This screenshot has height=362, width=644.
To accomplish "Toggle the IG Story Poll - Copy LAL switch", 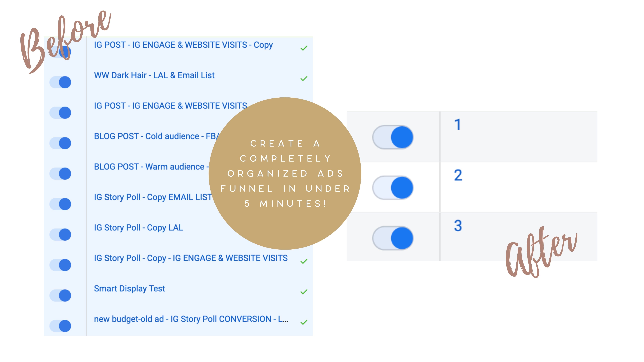I will (60, 234).
